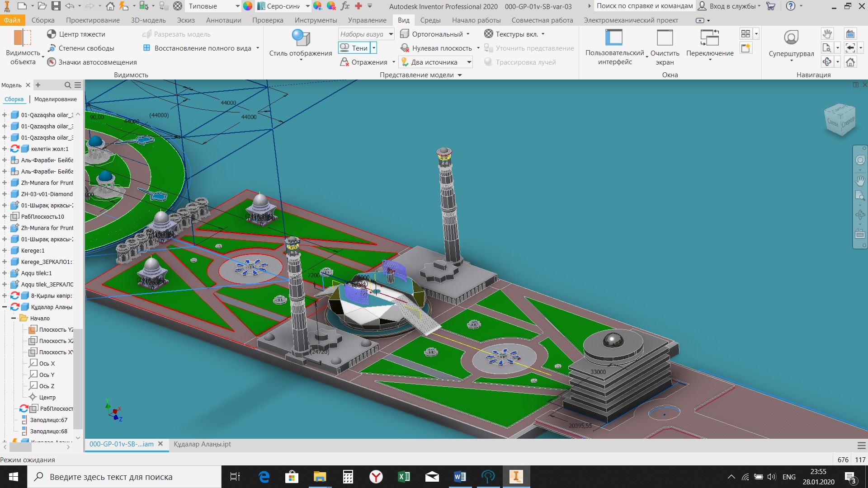Select Pan hand tool in navigation bar
This screenshot has height=488, width=868.
point(860,181)
